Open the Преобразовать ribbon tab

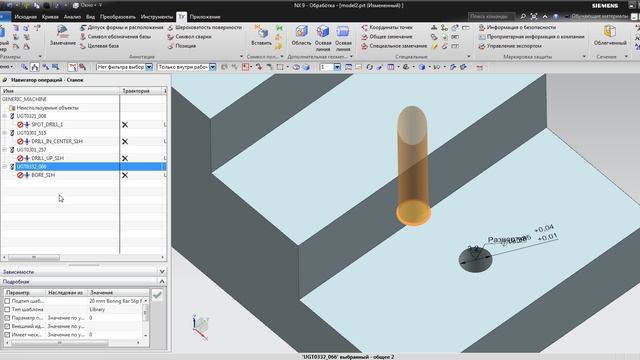[118, 17]
